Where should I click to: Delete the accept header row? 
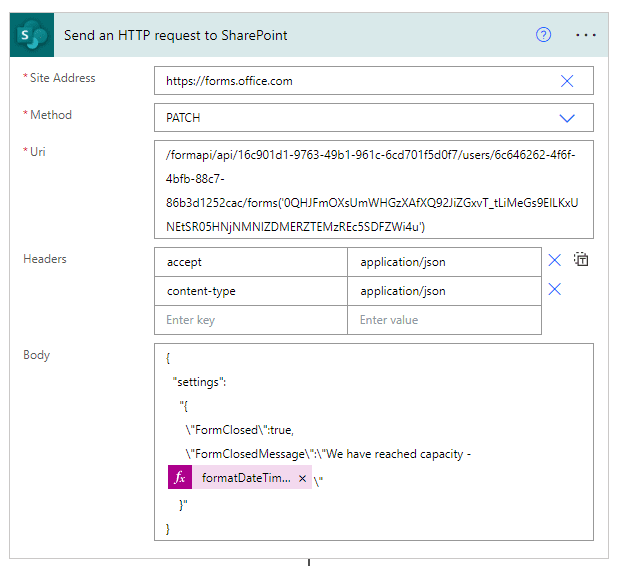(555, 260)
